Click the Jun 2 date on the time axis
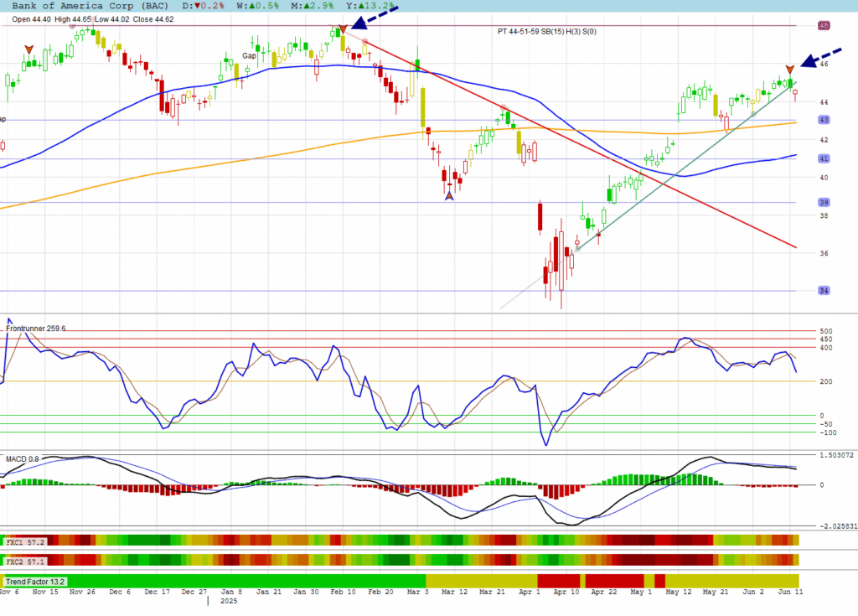The height and width of the screenshot is (616, 858). [753, 592]
